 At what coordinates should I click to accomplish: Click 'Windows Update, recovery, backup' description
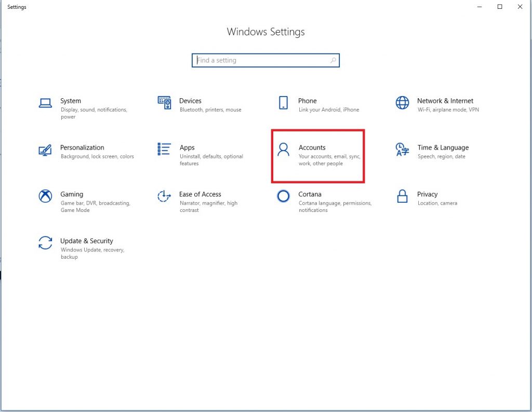pyautogui.click(x=92, y=253)
